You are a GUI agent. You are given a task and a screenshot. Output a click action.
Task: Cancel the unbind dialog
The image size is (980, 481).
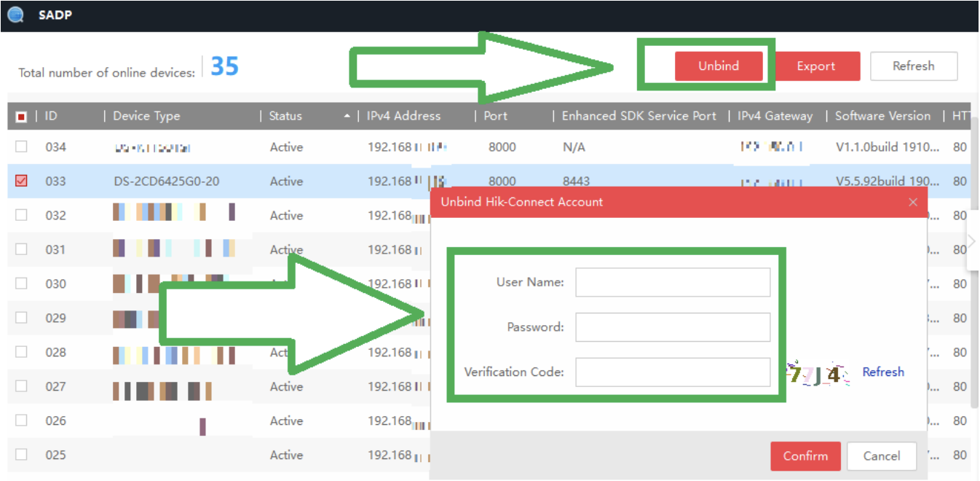point(882,456)
